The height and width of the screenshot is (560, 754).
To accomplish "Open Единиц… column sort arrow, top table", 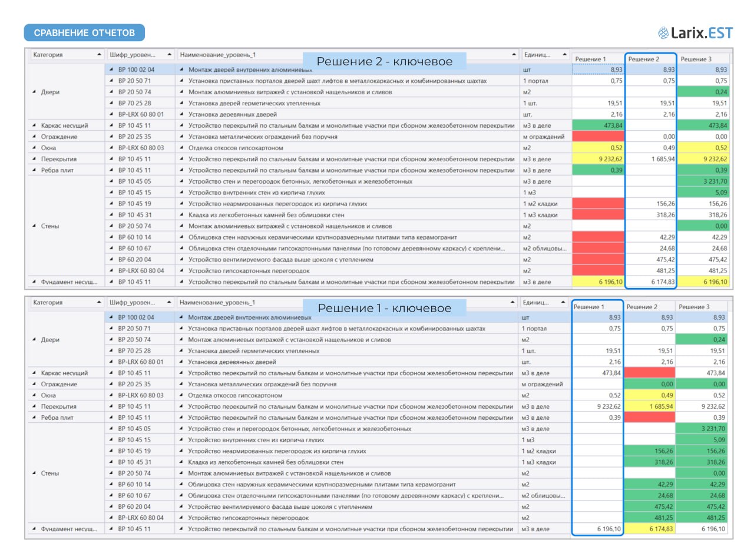I will (x=564, y=55).
